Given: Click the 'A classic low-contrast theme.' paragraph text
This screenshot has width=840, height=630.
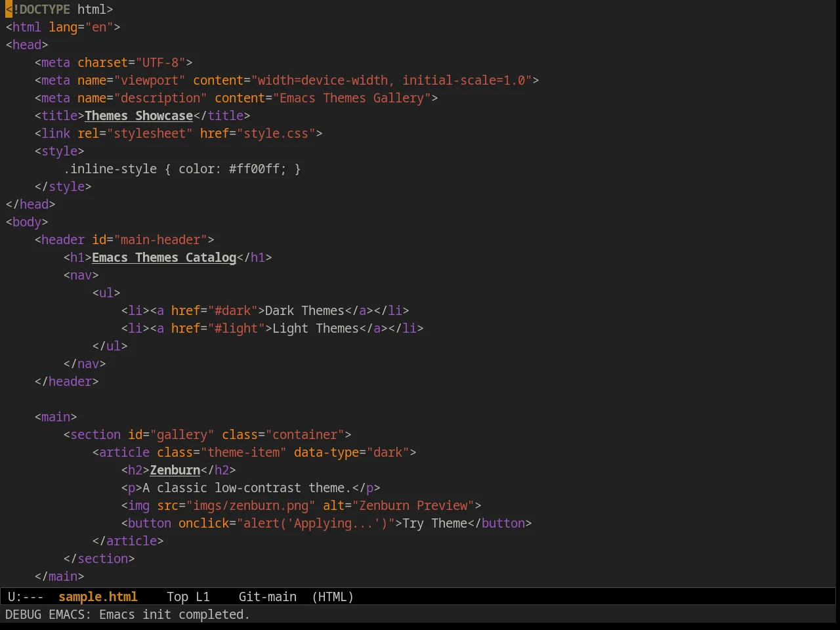Looking at the screenshot, I should pos(247,488).
